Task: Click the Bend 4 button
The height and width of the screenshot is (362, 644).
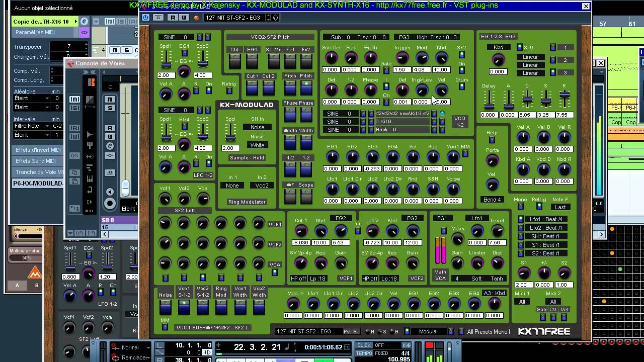Action: [492, 200]
